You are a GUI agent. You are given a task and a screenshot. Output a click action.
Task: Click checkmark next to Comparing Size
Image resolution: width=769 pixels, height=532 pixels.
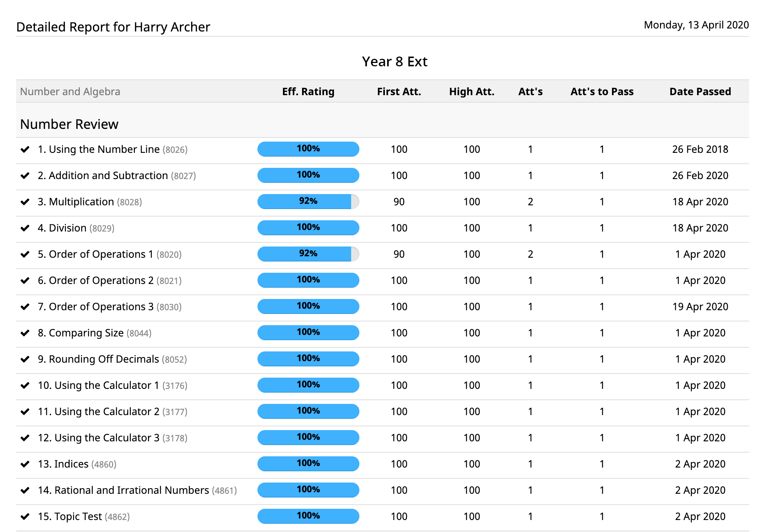(x=25, y=333)
